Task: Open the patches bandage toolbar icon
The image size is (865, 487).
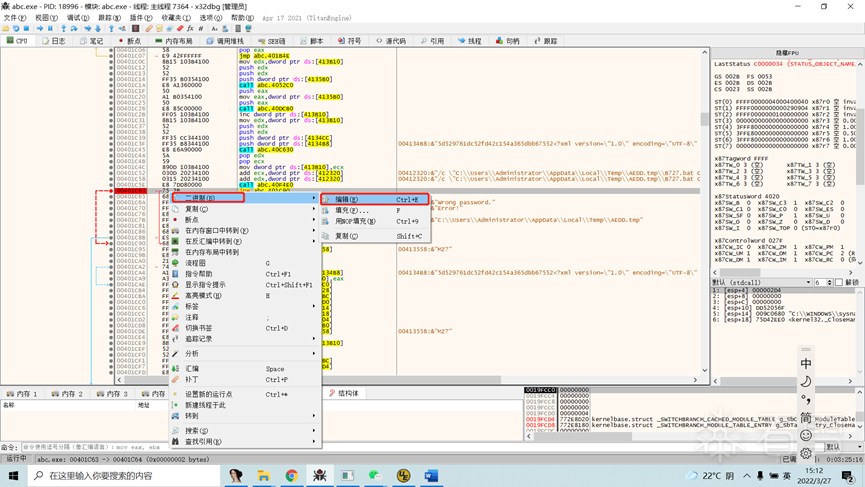Action: 149,28
